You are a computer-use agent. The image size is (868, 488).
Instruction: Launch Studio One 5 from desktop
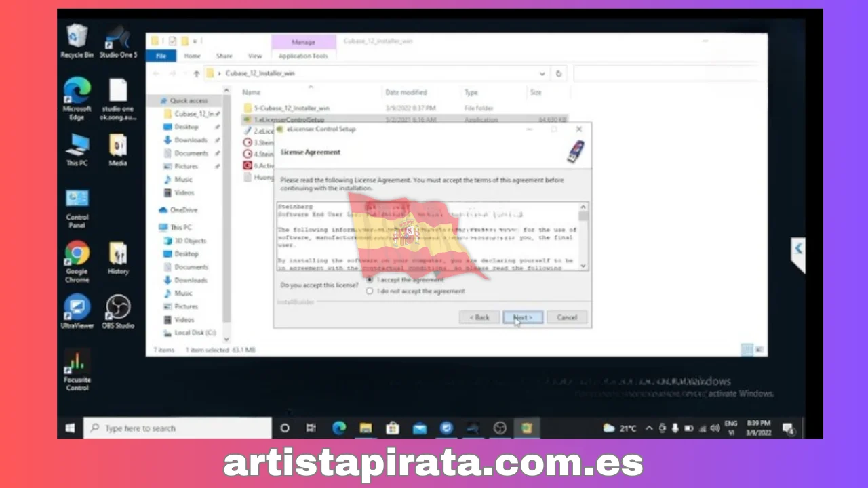[118, 41]
